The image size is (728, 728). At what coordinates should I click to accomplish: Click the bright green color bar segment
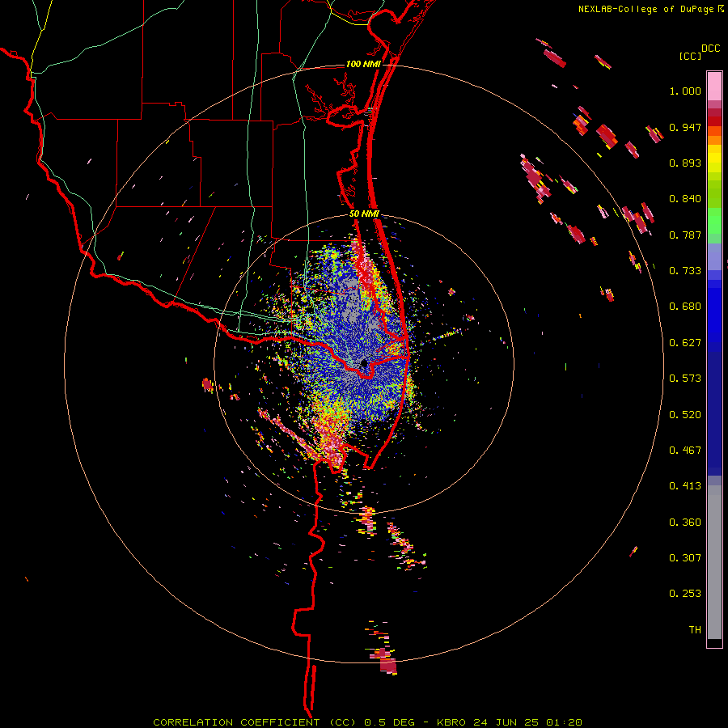(714, 221)
